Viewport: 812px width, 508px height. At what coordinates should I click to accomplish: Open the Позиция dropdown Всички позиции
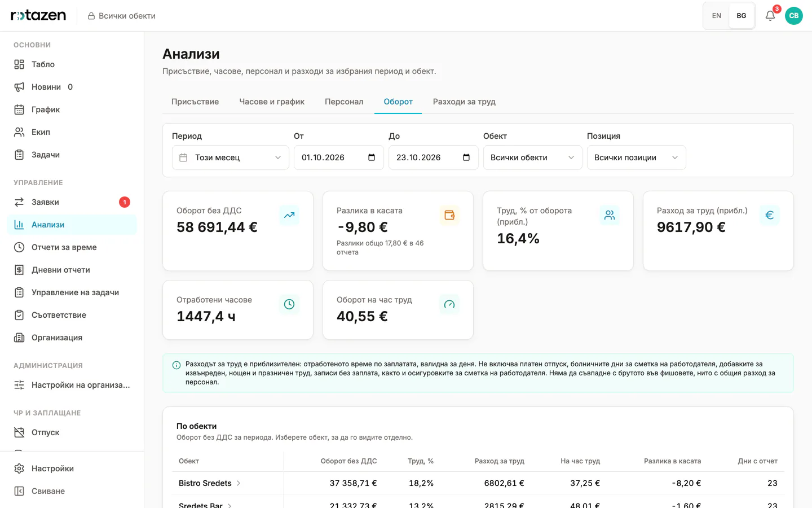[637, 157]
